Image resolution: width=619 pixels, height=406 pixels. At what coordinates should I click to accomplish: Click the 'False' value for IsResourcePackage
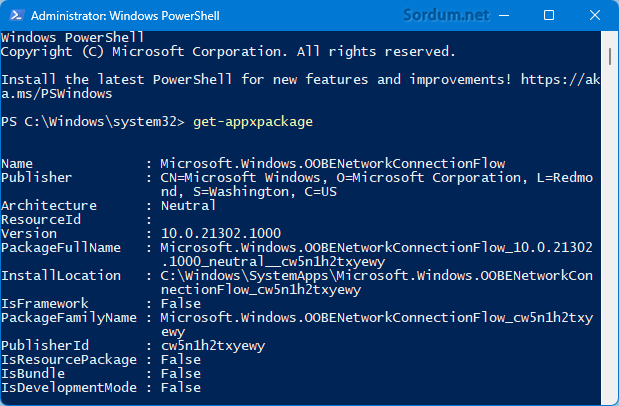coord(181,360)
